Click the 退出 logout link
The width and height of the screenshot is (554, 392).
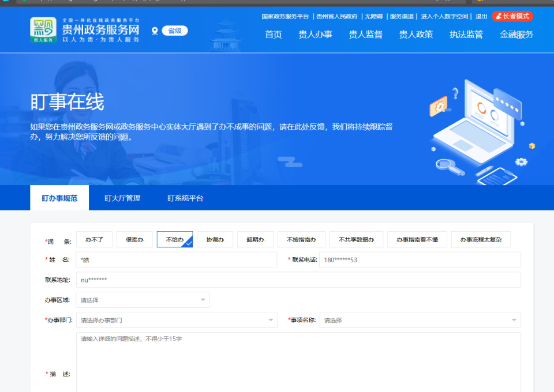pyautogui.click(x=481, y=17)
